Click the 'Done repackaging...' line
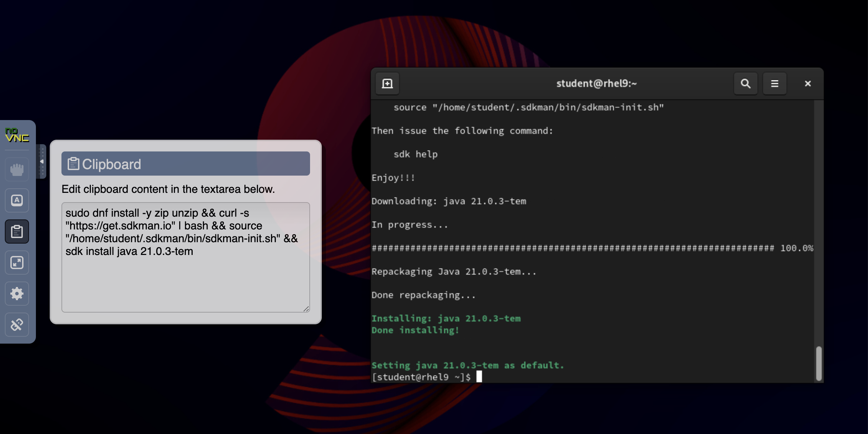The width and height of the screenshot is (868, 434). pyautogui.click(x=424, y=295)
